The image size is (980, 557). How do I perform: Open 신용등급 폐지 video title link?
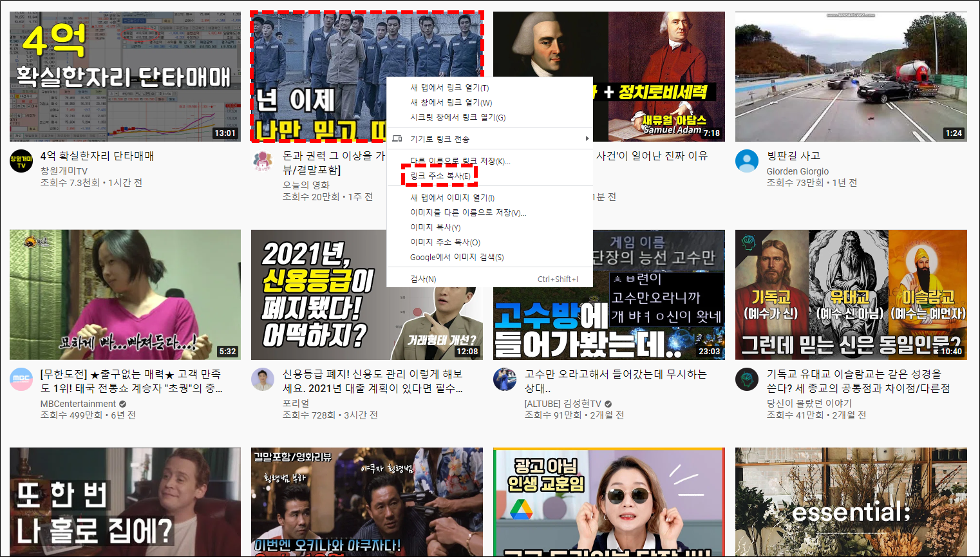tap(372, 381)
